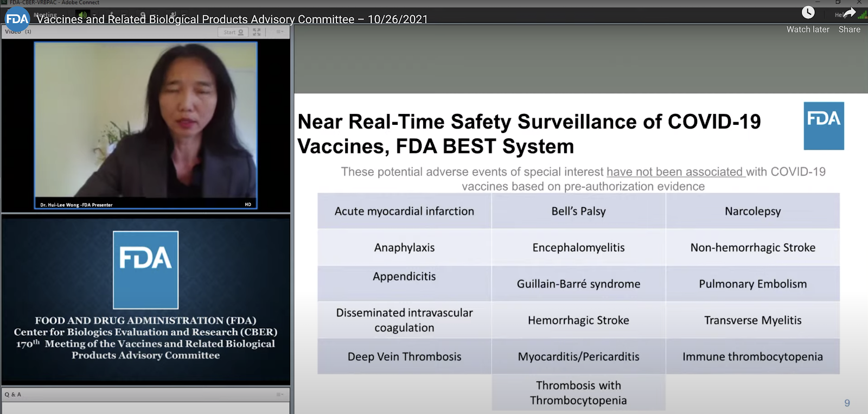Click the 'Hemorrhagic Stroke' cell
868x414 pixels.
(578, 320)
